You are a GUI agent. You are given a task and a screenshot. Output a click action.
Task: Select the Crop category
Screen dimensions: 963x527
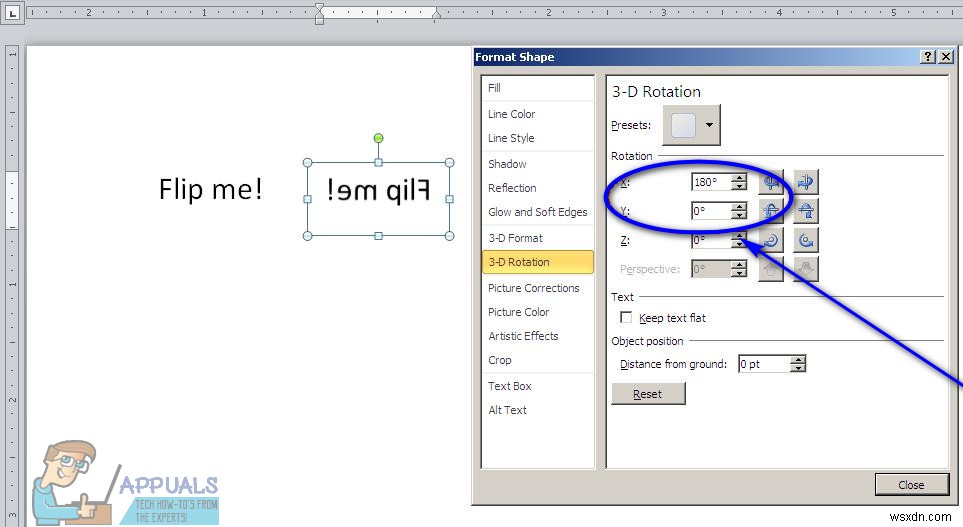538,360
